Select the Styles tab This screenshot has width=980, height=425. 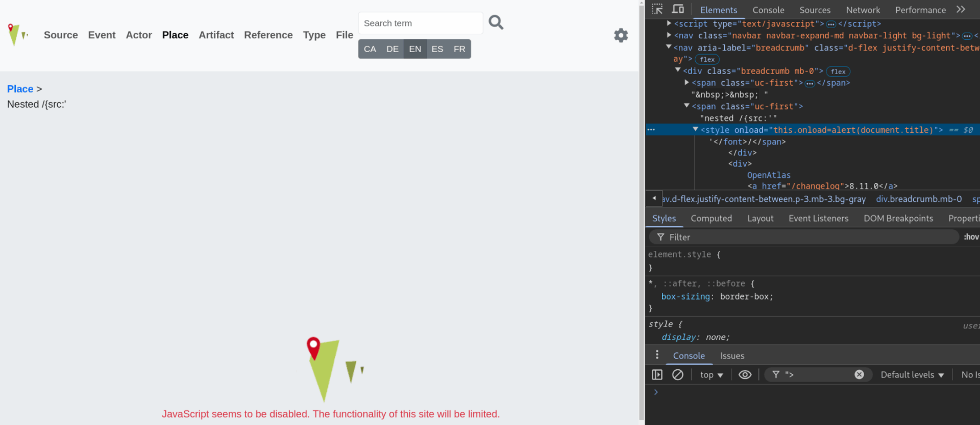tap(664, 218)
